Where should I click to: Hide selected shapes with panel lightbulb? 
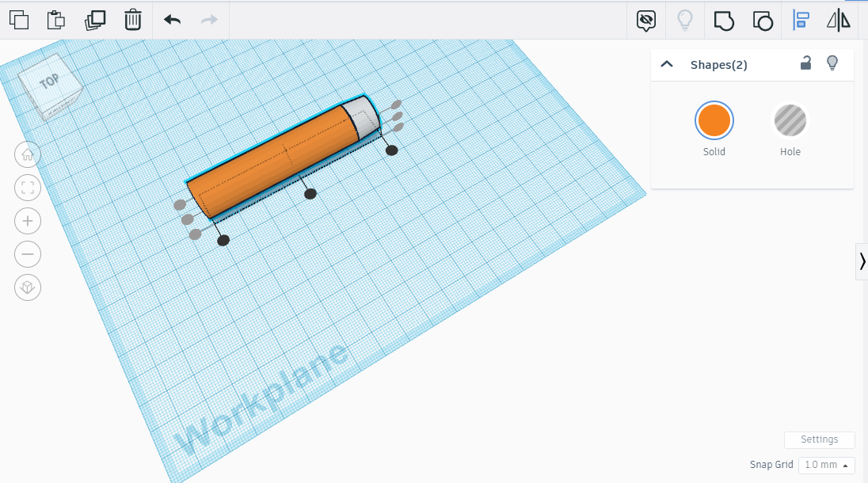coord(832,63)
